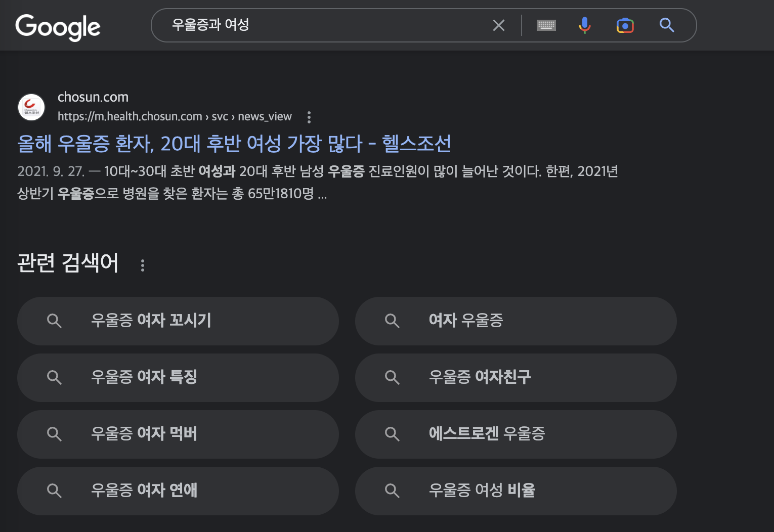Image resolution: width=774 pixels, height=532 pixels.
Task: Click magnifier icon beside 우울증 여자 먹버
Action: pos(54,434)
